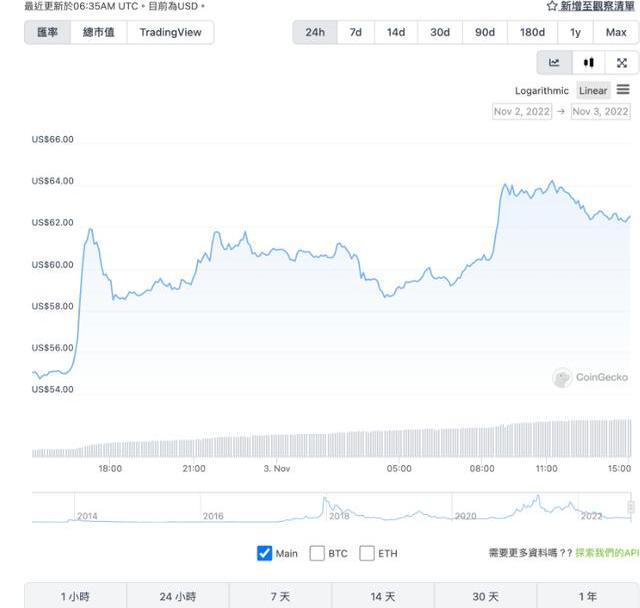This screenshot has width=640, height=608.
Task: Enable the ETH comparison checkbox
Action: coord(367,553)
